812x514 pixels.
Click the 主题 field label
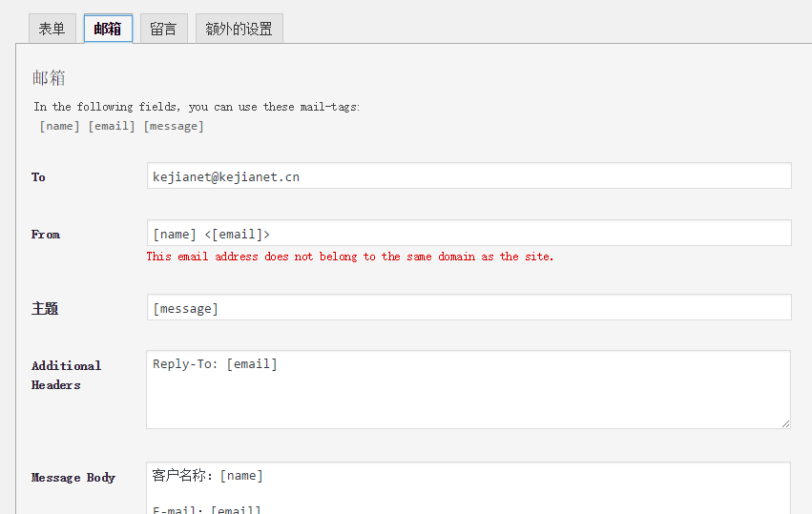coord(45,309)
